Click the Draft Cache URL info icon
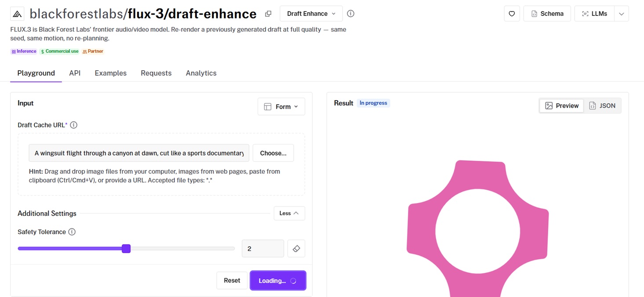This screenshot has width=644, height=297. (x=74, y=125)
